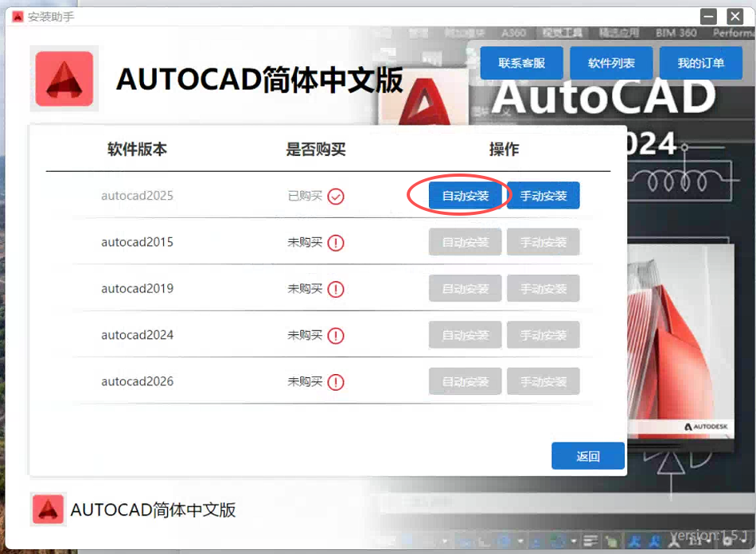Click the large AutoCAD logo in header
This screenshot has height=554, width=756.
point(64,79)
